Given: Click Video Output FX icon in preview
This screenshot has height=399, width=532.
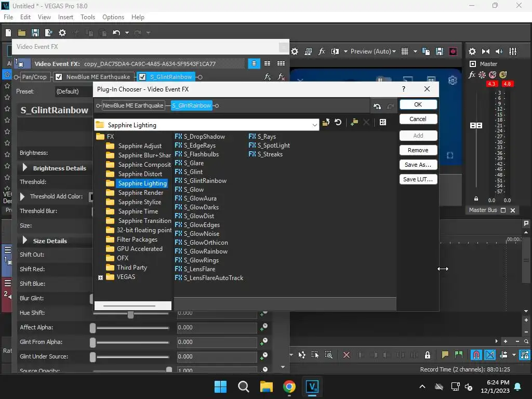Looking at the screenshot, I should (x=322, y=51).
